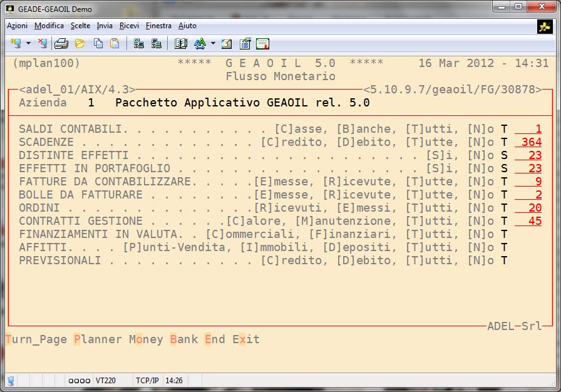Expand dropdown arrow beside the font icon
The image size is (561, 392).
coord(213,44)
